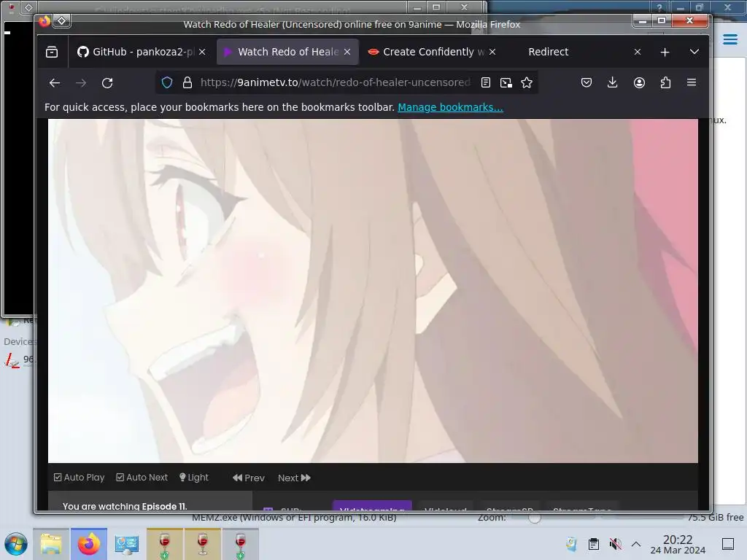Select second Wine glass taskbar entry
The width and height of the screenshot is (747, 560).
pos(203,544)
